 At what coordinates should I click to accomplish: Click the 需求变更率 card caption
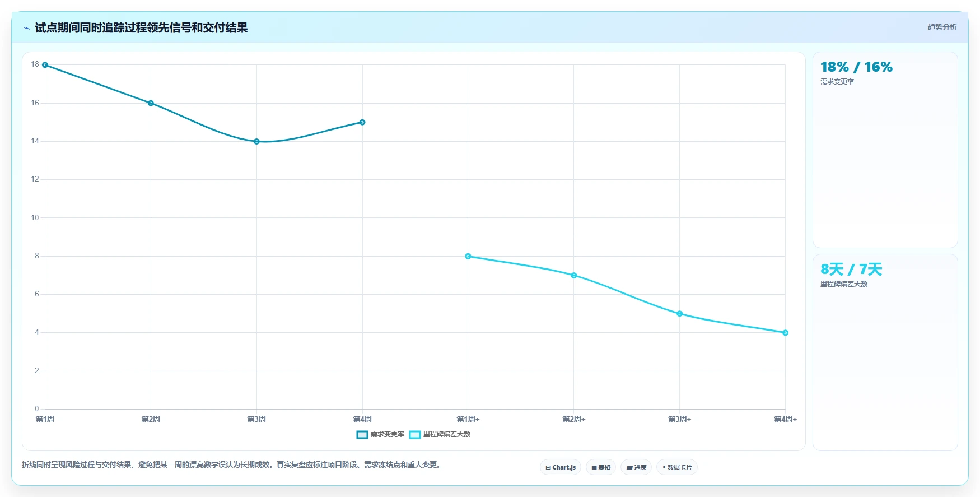837,82
